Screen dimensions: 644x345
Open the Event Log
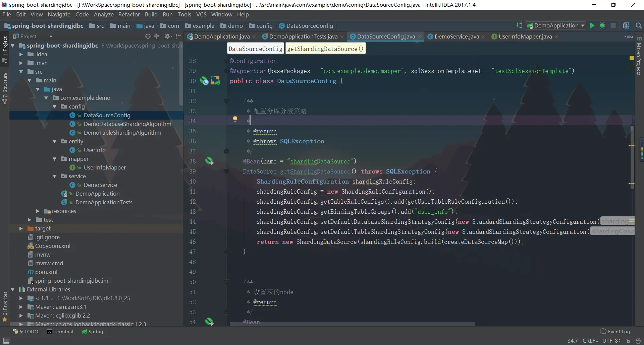coord(615,332)
